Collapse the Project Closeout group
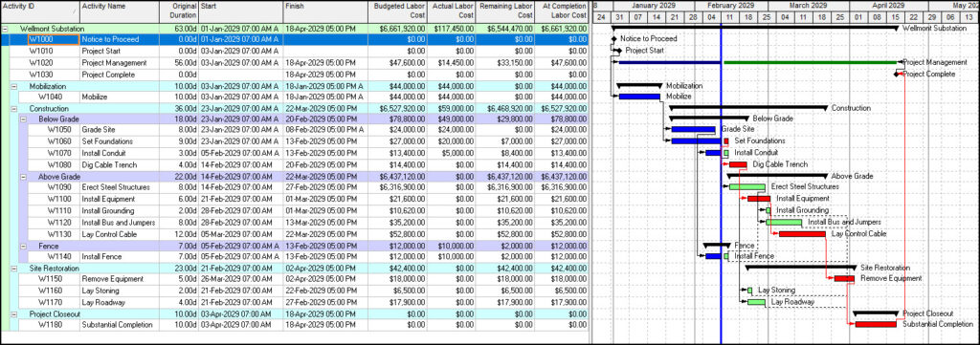Image resolution: width=980 pixels, height=345 pixels. (x=14, y=313)
